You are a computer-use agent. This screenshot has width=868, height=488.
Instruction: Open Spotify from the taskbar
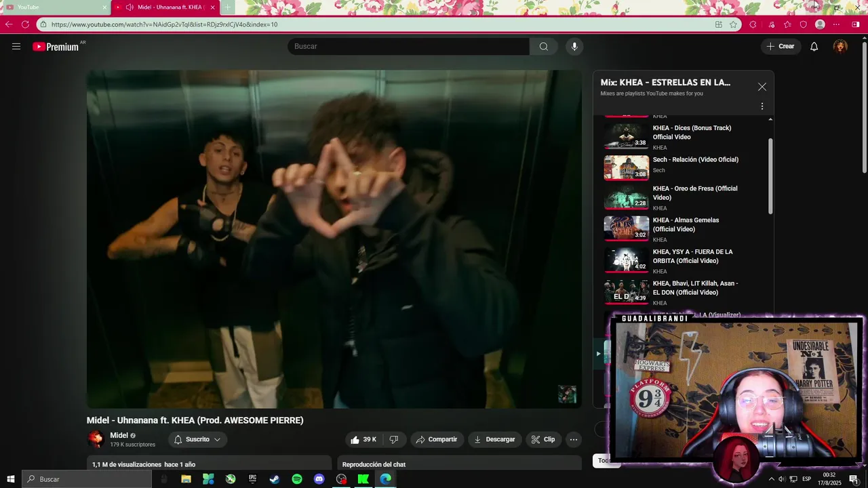[x=297, y=479]
